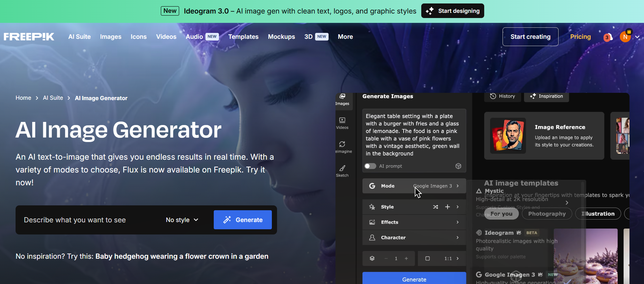
Task: Open the Icons menu
Action: click(x=139, y=37)
